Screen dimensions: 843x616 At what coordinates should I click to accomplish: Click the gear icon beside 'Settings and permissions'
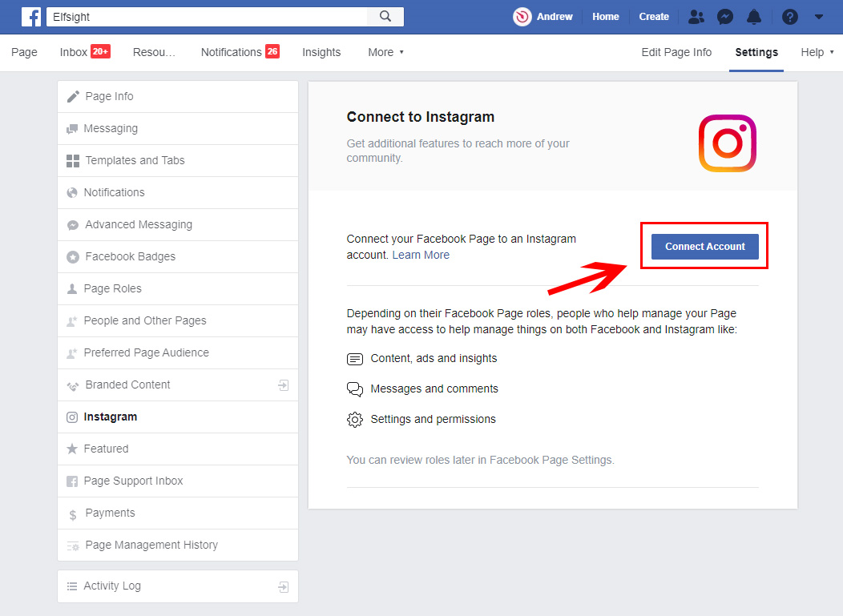355,419
